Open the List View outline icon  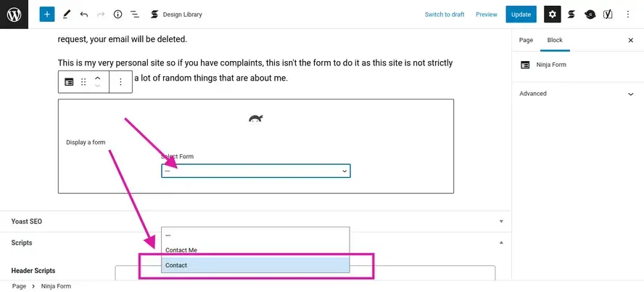135,14
